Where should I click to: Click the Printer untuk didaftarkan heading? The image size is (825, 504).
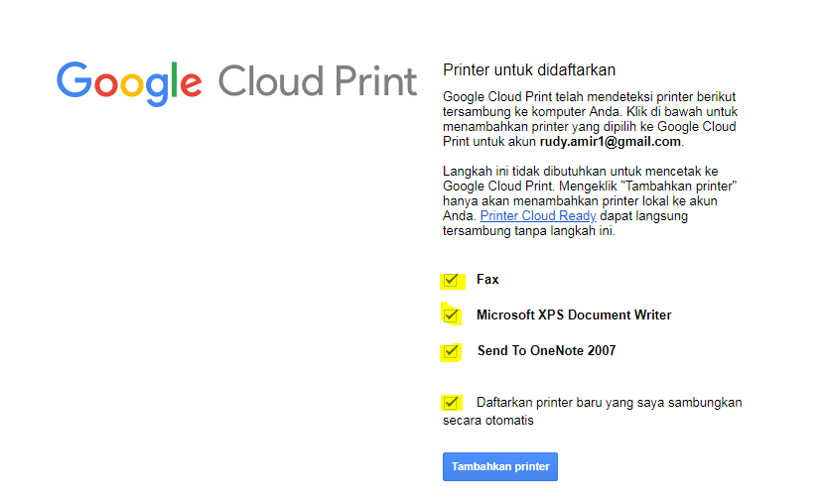point(529,69)
